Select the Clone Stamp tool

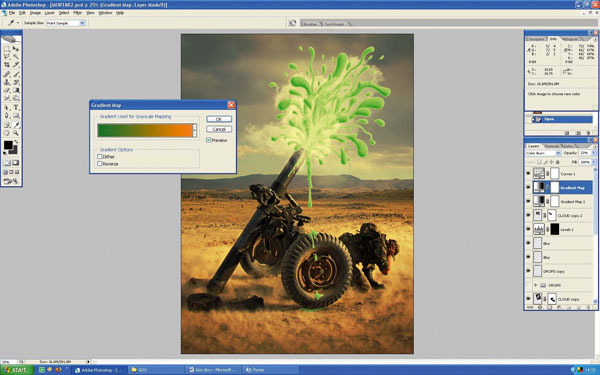(7, 82)
